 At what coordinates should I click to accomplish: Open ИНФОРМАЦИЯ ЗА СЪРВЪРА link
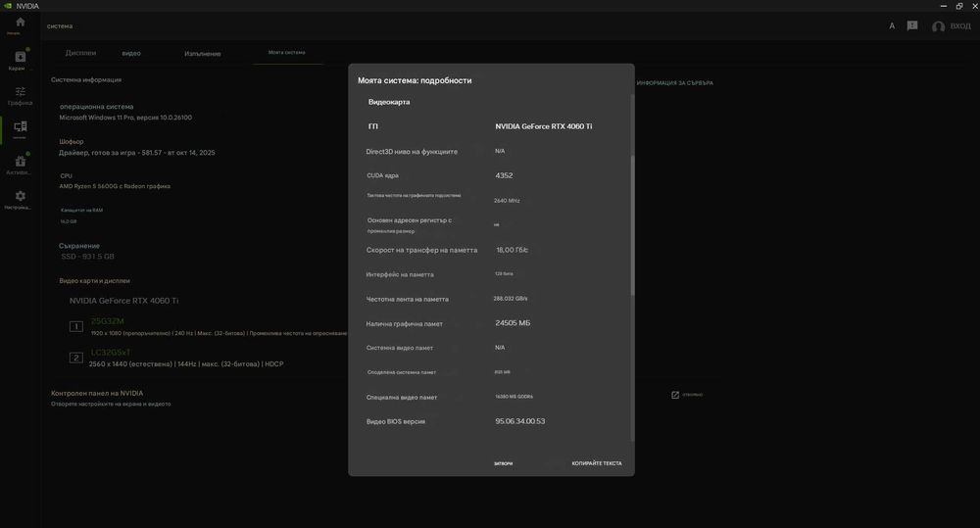pos(674,83)
